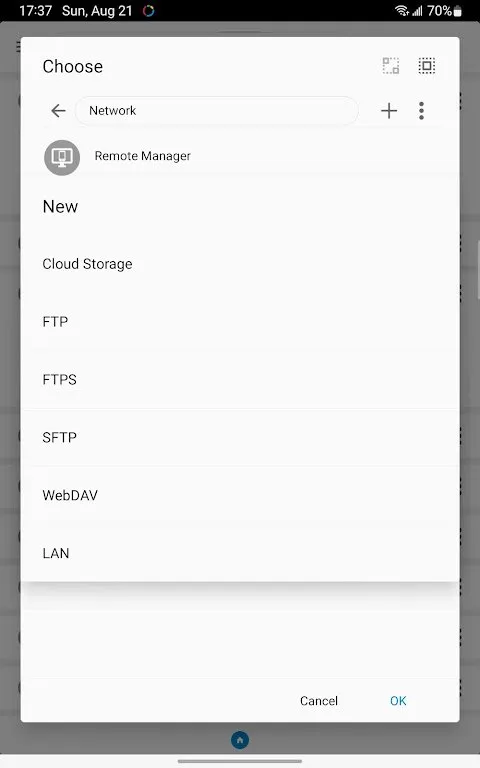Tap the Wi-Fi status icon
This screenshot has width=480, height=768.
coord(402,11)
